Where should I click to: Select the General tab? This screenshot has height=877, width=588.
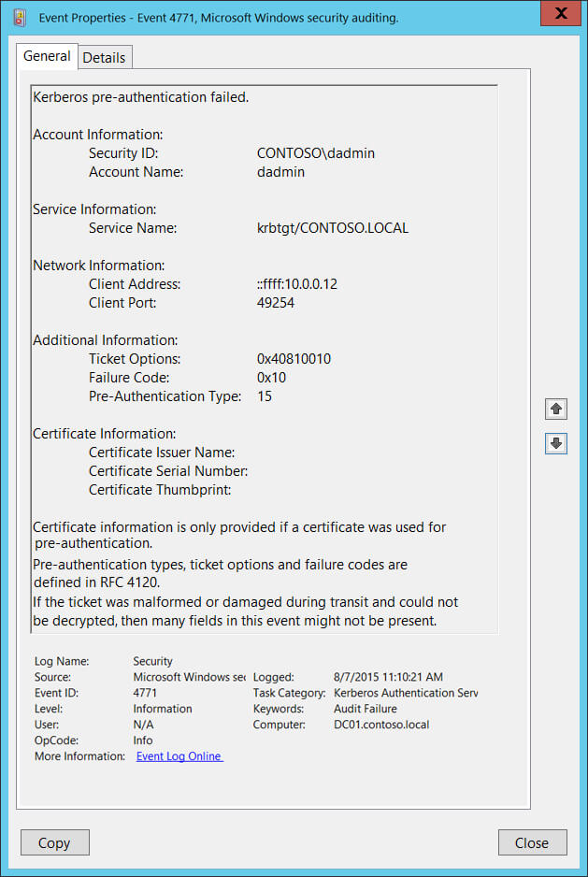pos(47,56)
